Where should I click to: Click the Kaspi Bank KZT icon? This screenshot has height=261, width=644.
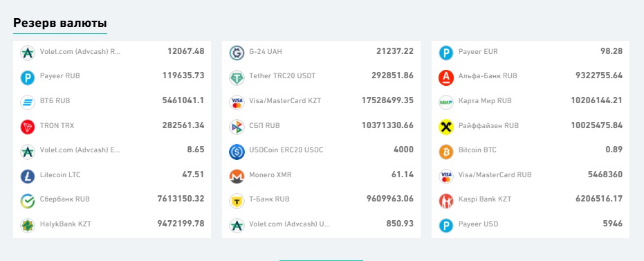point(446,201)
